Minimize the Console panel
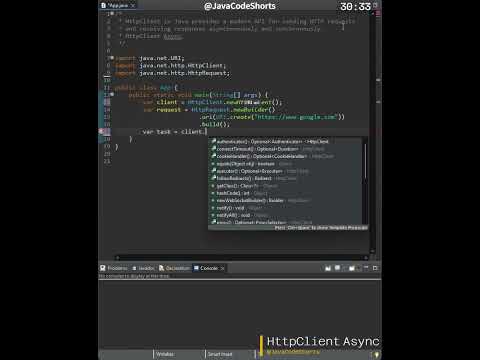The height and width of the screenshot is (360, 480). coord(366,268)
